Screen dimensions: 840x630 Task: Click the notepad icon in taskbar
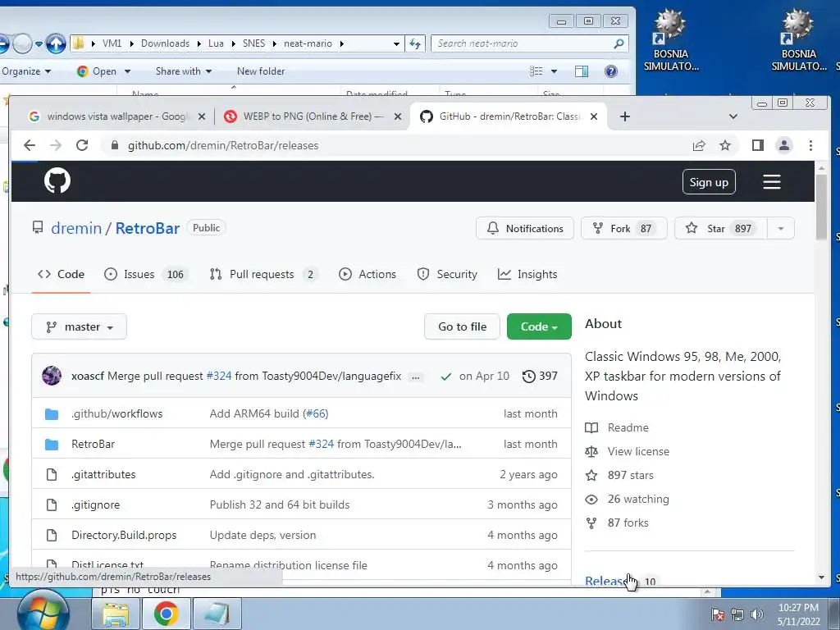pos(217,614)
